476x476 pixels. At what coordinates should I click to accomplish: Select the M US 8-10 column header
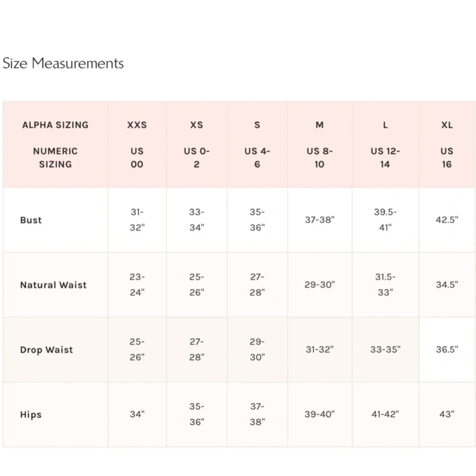320,145
